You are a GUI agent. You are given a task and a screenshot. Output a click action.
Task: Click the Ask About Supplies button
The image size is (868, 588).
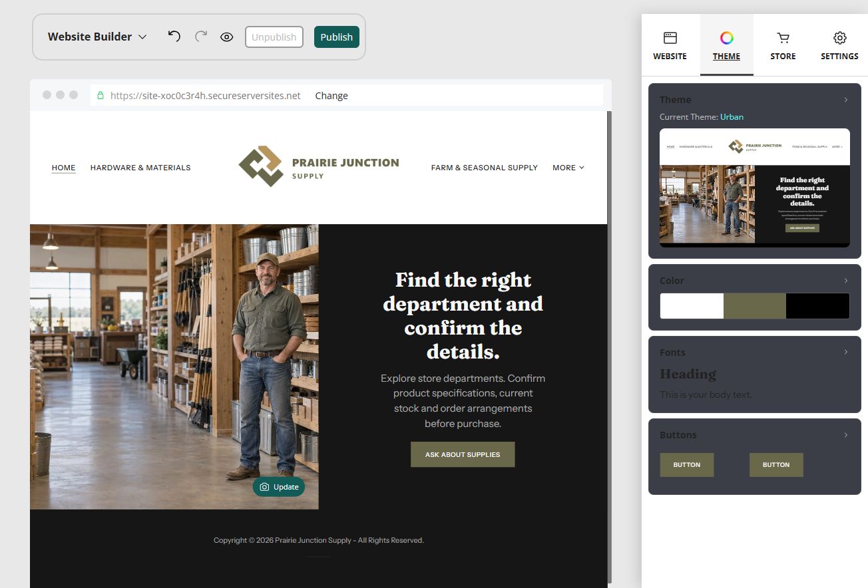[x=463, y=454]
